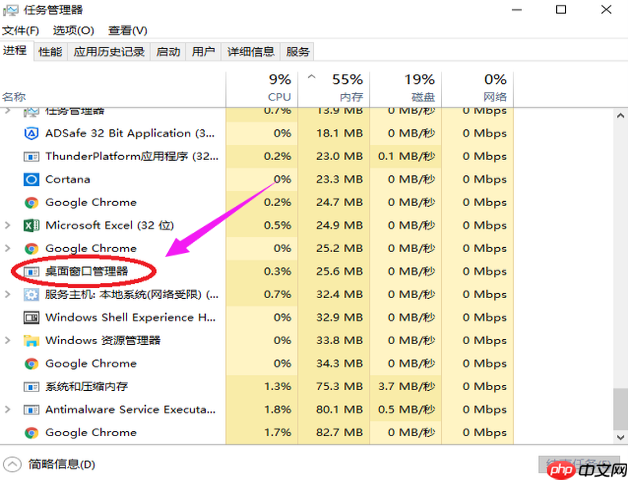This screenshot has width=628, height=480.
Task: Switch to the 应用历史记录 tab
Action: click(109, 52)
